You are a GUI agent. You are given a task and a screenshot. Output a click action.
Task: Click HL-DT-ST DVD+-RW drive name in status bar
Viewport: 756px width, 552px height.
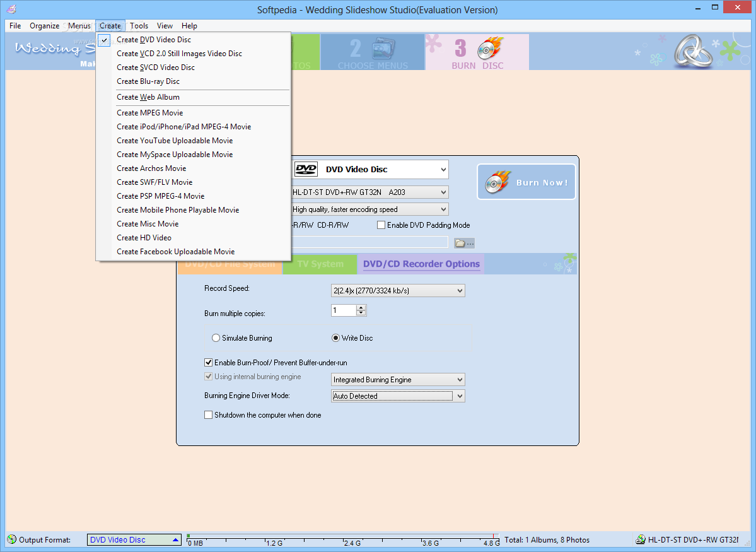pos(693,540)
